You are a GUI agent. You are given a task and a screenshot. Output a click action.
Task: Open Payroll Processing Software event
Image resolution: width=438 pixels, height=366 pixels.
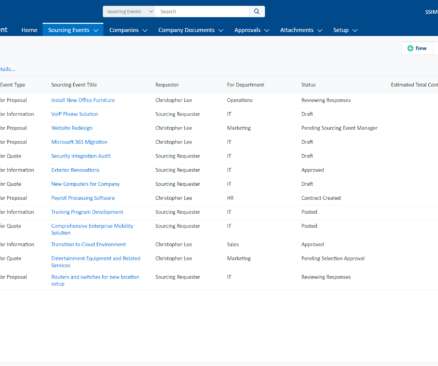click(x=83, y=198)
